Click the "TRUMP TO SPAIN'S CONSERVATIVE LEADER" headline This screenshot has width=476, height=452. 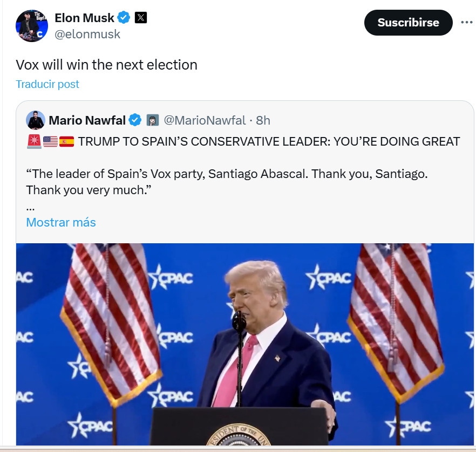(269, 142)
